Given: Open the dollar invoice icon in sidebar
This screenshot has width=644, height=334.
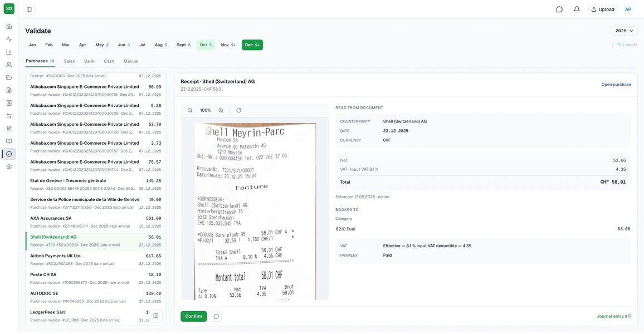Looking at the screenshot, I should tap(9, 103).
